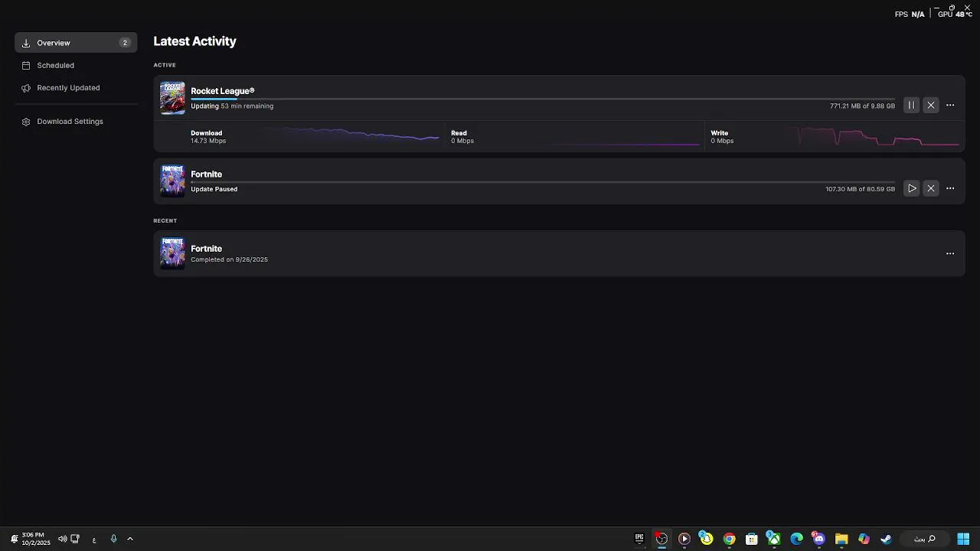Open the Scheduled downloads section

click(x=76, y=65)
